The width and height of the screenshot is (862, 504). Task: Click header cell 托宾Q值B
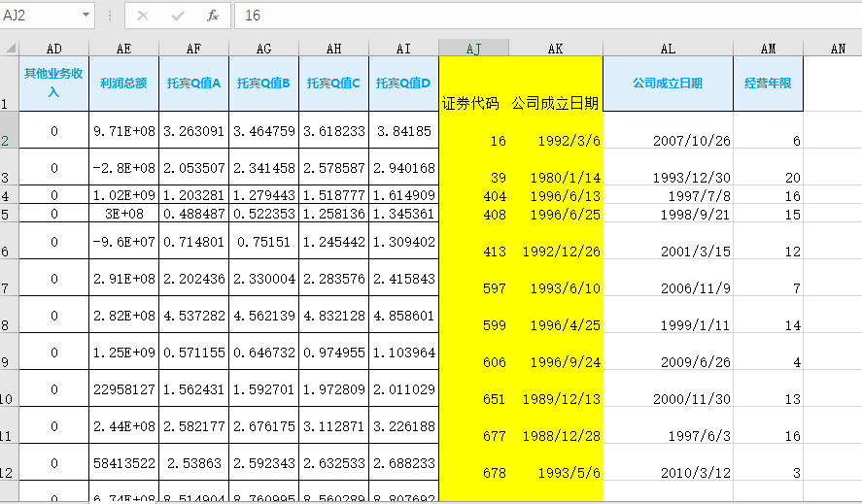pyautogui.click(x=264, y=84)
